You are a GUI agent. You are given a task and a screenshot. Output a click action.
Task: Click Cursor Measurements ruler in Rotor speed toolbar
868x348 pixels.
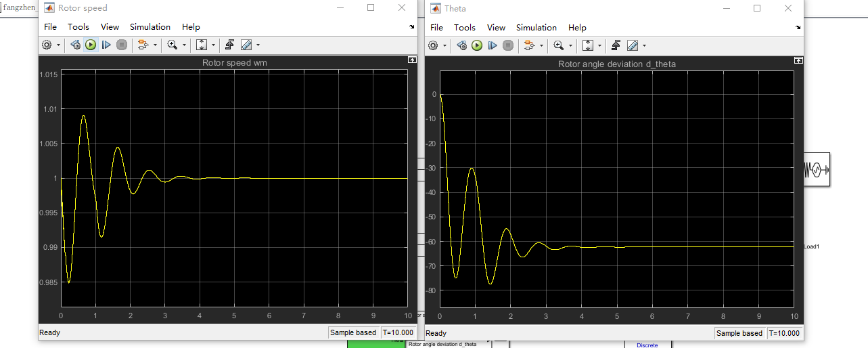(x=246, y=45)
